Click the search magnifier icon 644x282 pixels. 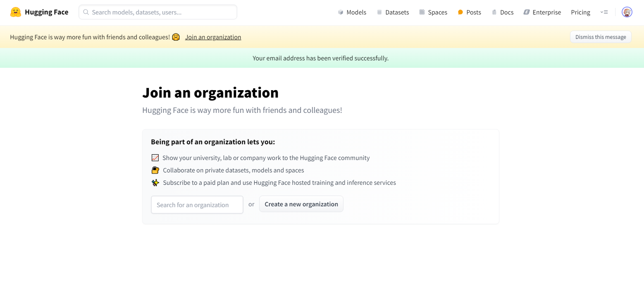pyautogui.click(x=86, y=12)
